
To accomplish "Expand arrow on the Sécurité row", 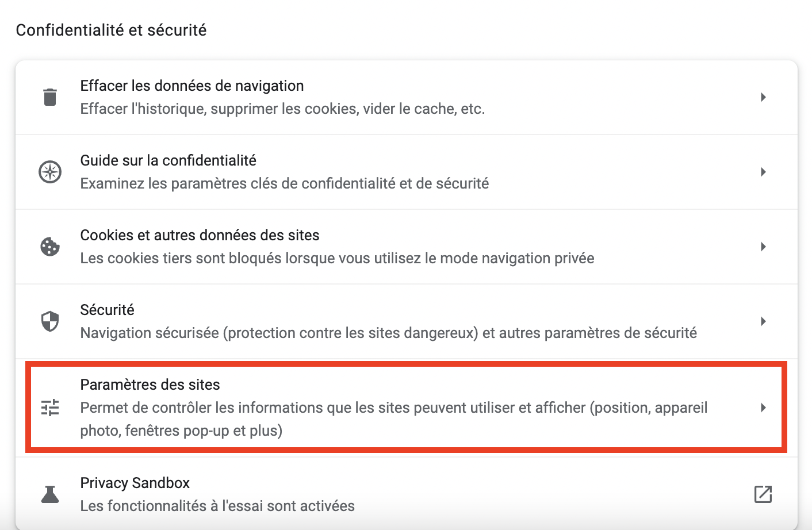I will pyautogui.click(x=763, y=321).
